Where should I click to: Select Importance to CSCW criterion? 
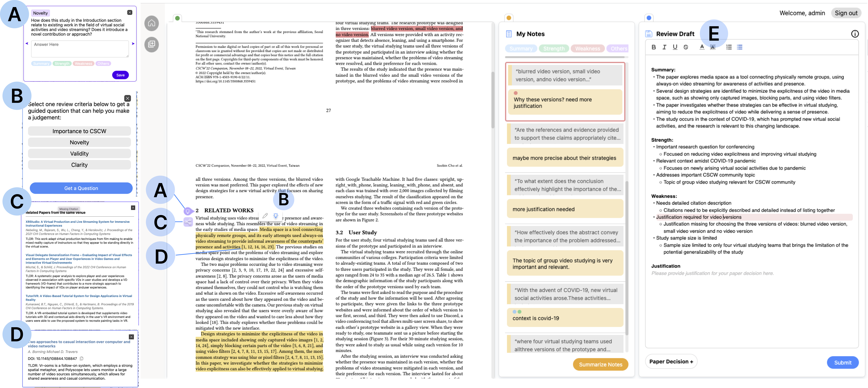[x=79, y=131]
